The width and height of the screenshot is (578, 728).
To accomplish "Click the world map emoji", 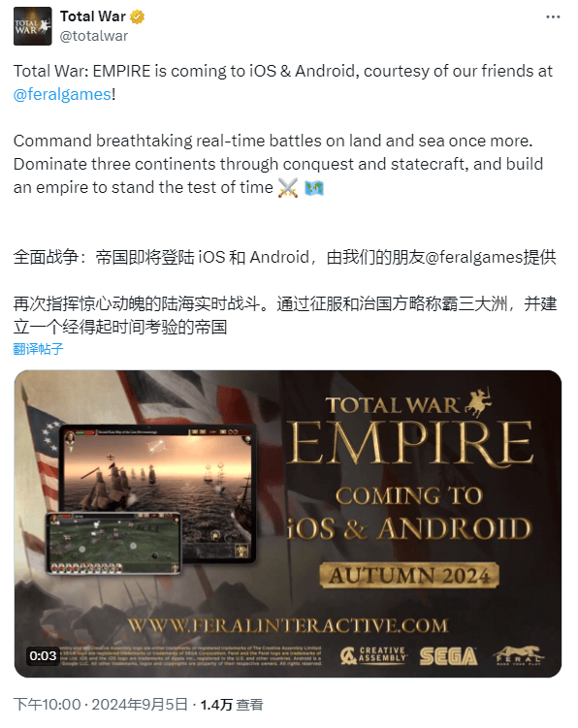I will tap(314, 188).
